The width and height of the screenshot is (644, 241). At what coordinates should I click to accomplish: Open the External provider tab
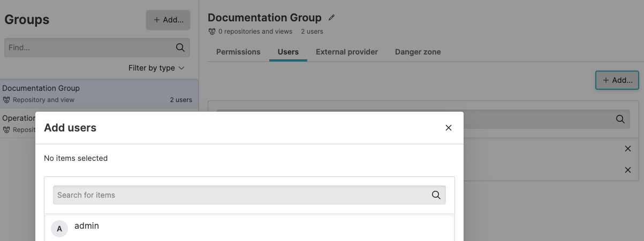(347, 52)
